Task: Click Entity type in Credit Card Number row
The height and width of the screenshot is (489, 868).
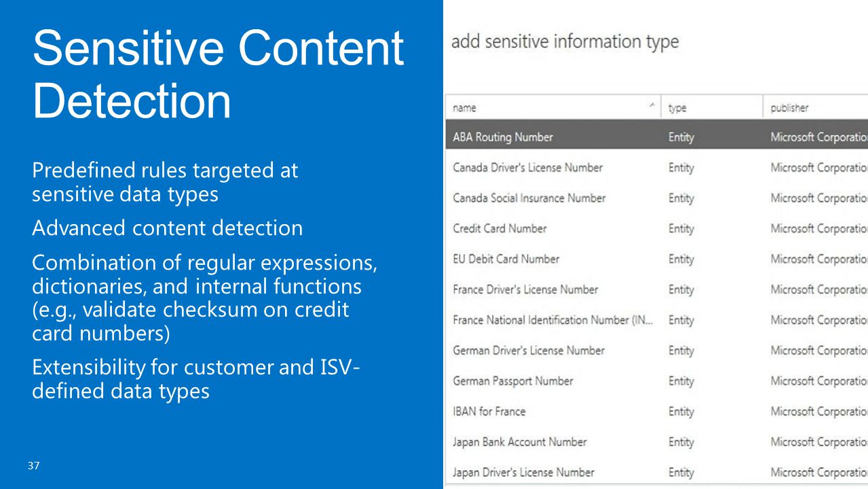Action: [681, 228]
